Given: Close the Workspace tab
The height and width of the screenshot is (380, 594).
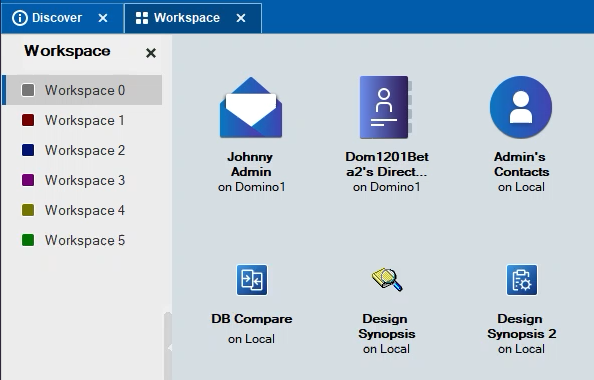Looking at the screenshot, I should click(241, 18).
